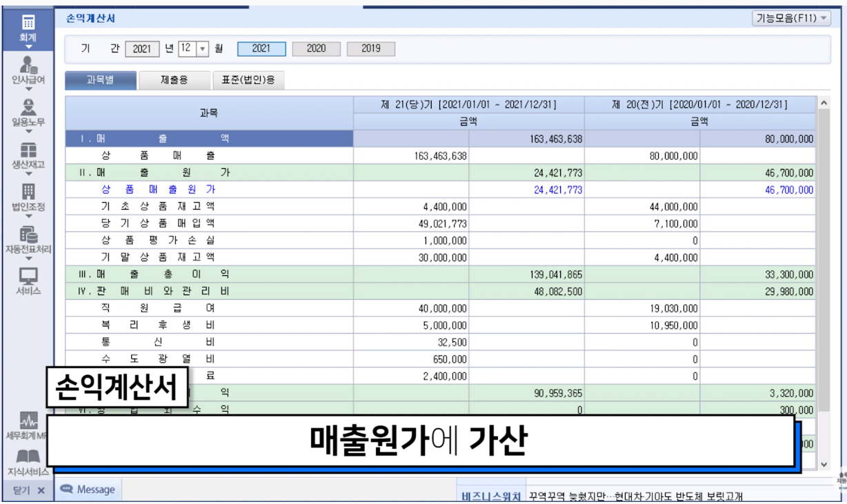The height and width of the screenshot is (504, 847).
Task: Select the 상품평가손실 row
Action: point(440,241)
